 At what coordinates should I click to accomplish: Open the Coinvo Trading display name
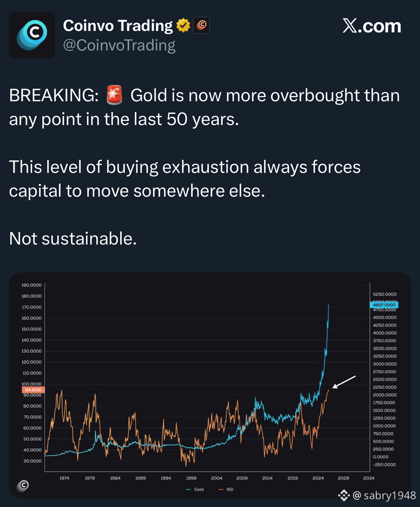[x=118, y=26]
